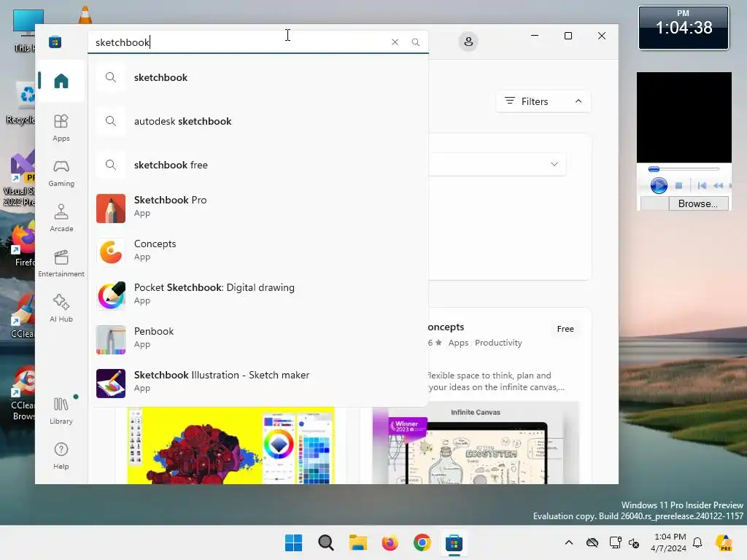Open Pocket Sketchbook: Digital drawing result
The height and width of the screenshot is (560, 747).
point(258,295)
